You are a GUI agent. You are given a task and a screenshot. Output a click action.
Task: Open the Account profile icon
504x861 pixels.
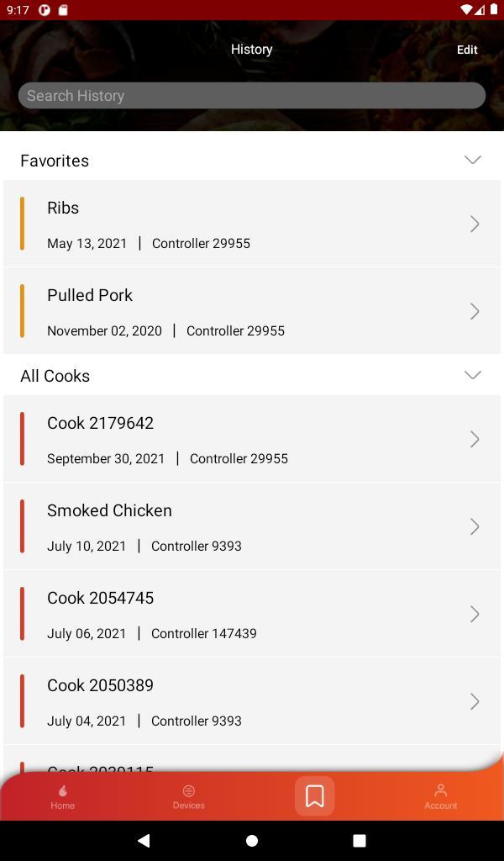coord(440,791)
